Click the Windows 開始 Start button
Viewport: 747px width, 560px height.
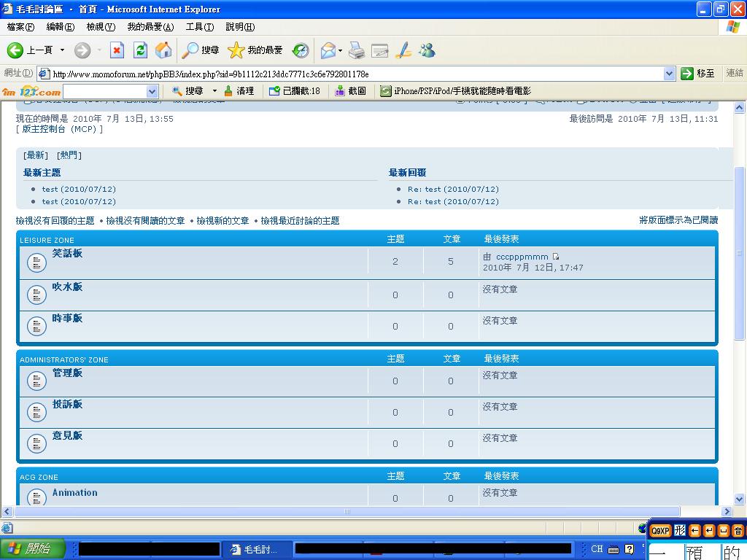point(33,549)
